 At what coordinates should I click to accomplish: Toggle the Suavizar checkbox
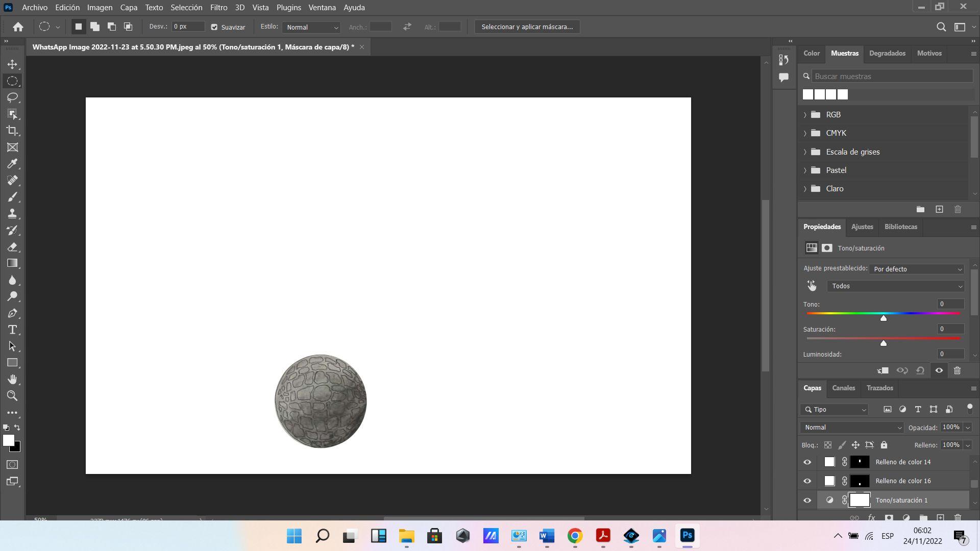tap(214, 27)
